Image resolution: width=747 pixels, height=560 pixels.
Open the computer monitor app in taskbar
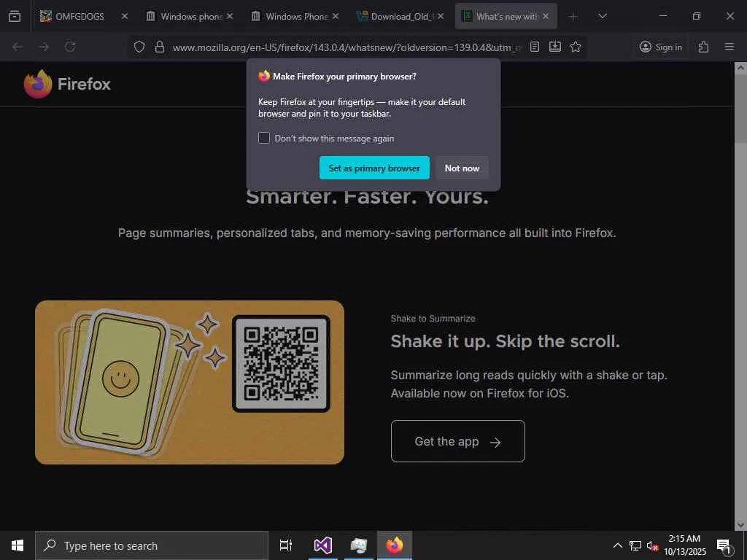(x=359, y=545)
